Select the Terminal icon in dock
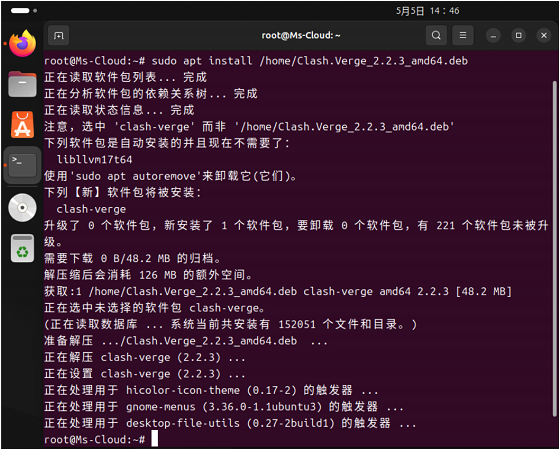559x450 pixels. (x=22, y=165)
